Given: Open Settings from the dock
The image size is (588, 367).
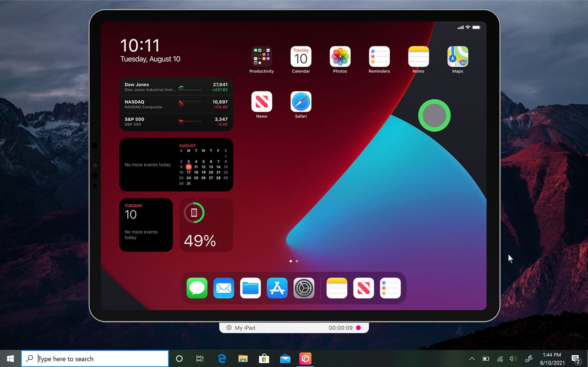Looking at the screenshot, I should point(304,288).
